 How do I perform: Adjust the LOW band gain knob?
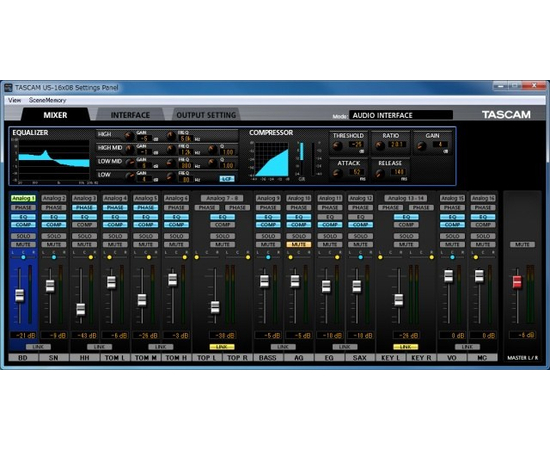point(129,176)
